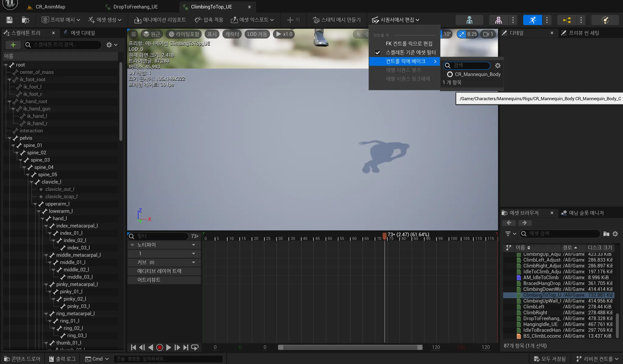Click Reimport Animation button
Image resolution: width=623 pixels, height=364 pixels.
(x=160, y=20)
